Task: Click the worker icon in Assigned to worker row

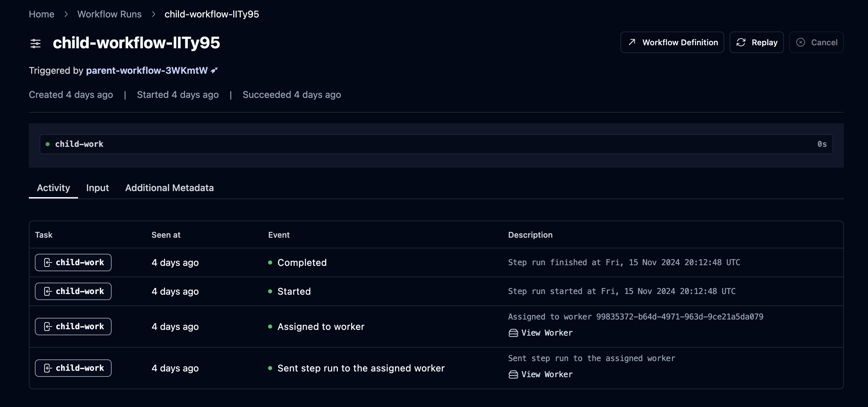Action: click(513, 333)
